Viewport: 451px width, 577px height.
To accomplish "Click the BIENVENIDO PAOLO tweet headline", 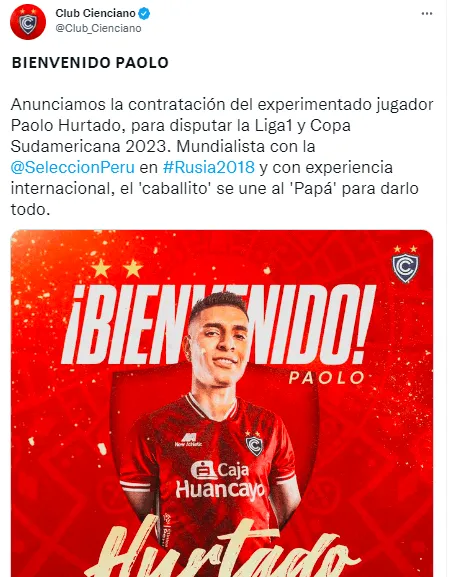I will (90, 63).
